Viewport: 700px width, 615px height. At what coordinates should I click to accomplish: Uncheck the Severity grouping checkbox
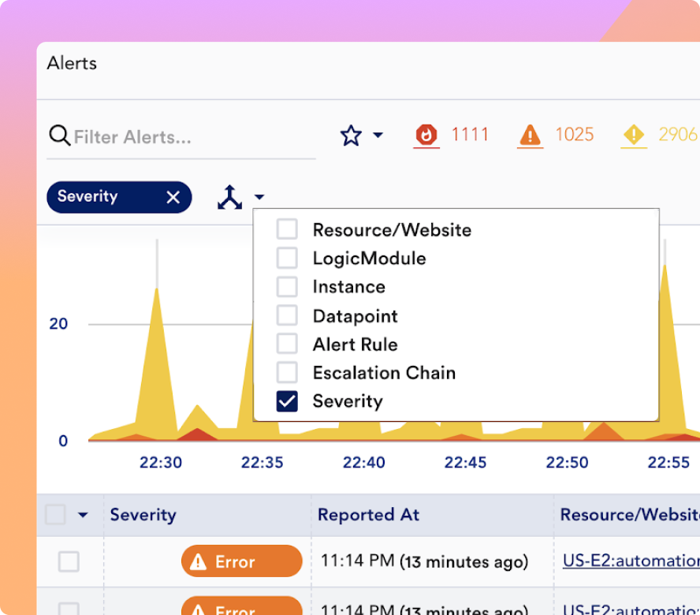pyautogui.click(x=287, y=401)
